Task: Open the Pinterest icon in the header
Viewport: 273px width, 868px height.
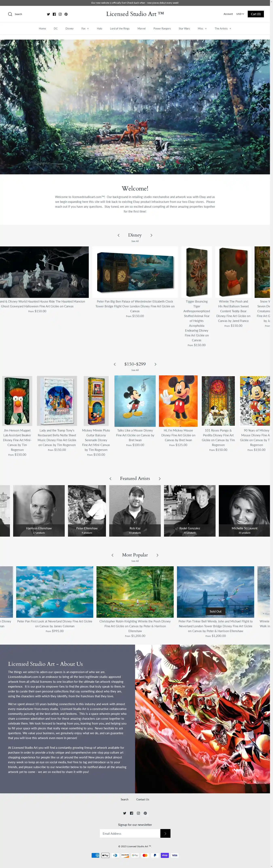Action: [66, 14]
